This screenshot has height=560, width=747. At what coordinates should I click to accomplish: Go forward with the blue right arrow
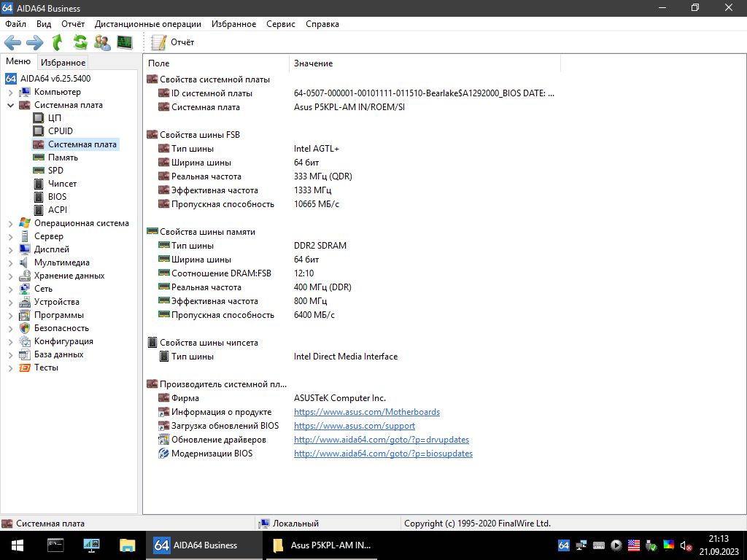click(35, 42)
